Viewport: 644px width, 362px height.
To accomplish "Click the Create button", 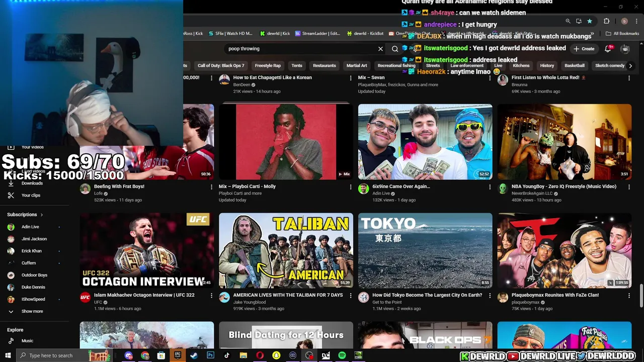I will (x=584, y=49).
